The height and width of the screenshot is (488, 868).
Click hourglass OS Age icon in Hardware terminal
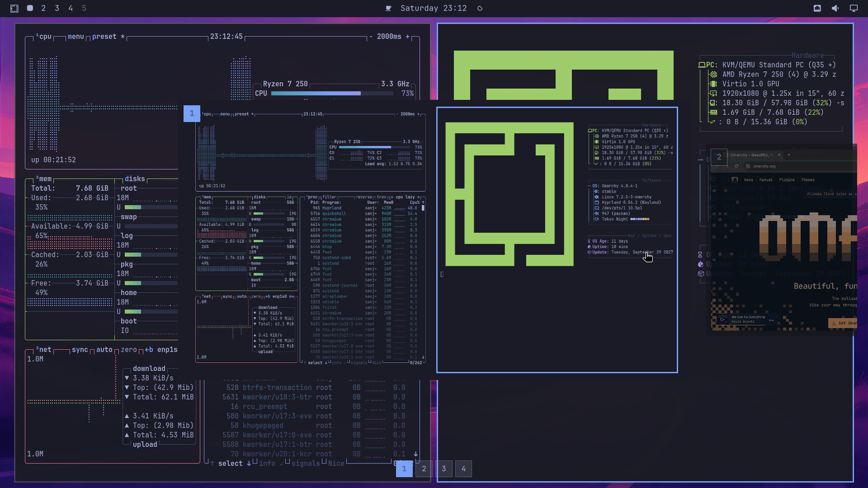coord(700,255)
